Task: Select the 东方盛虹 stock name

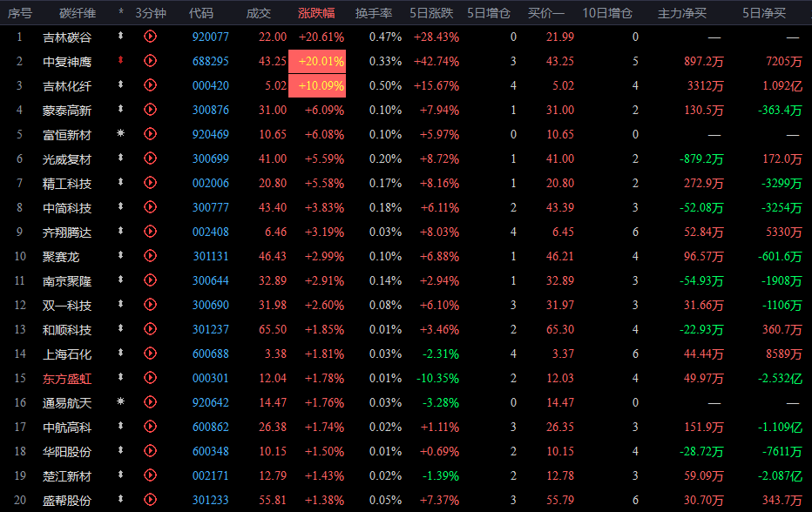Action: point(67,378)
